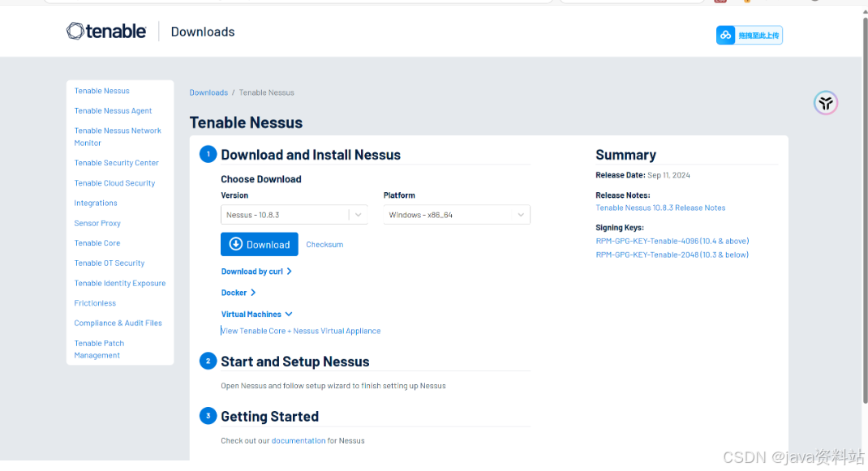Screen dimensions: 868x471
Task: Open Tenable Patch Management sidebar item
Action: [99, 349]
